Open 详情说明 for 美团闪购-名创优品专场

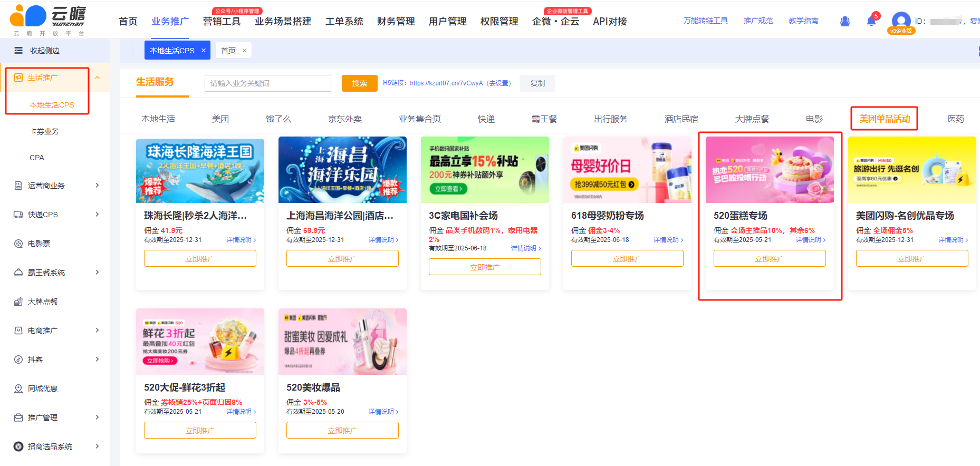tap(953, 240)
